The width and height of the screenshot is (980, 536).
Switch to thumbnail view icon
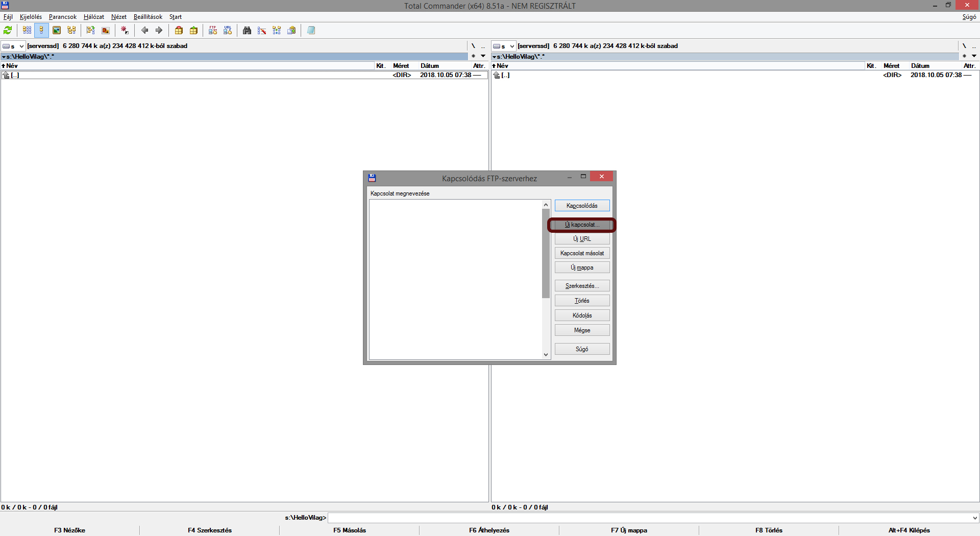coord(57,31)
